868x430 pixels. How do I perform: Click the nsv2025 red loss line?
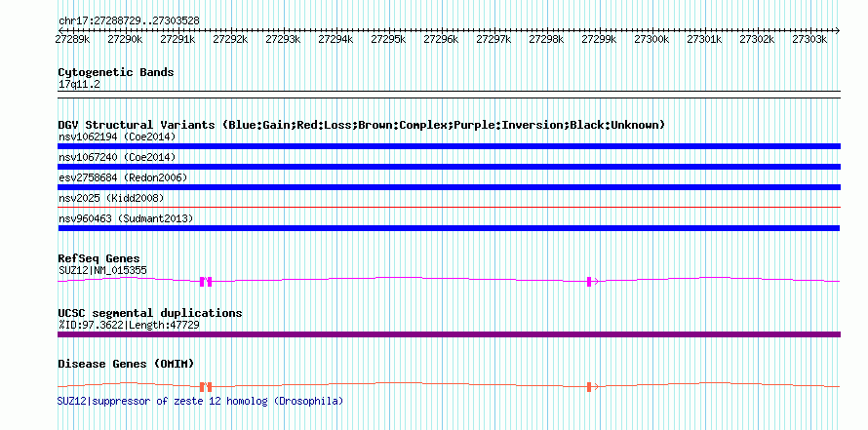(449, 207)
